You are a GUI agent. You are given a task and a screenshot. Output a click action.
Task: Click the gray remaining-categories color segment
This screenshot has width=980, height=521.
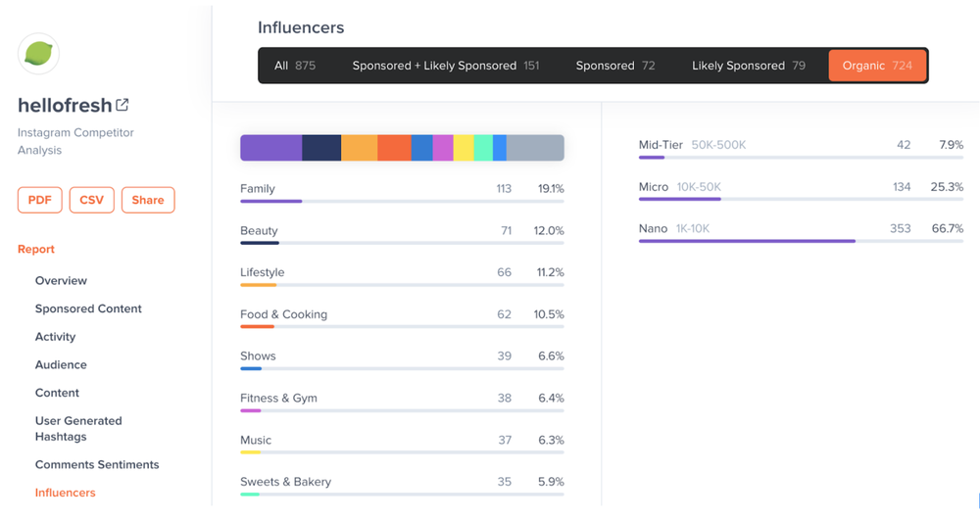tap(535, 148)
